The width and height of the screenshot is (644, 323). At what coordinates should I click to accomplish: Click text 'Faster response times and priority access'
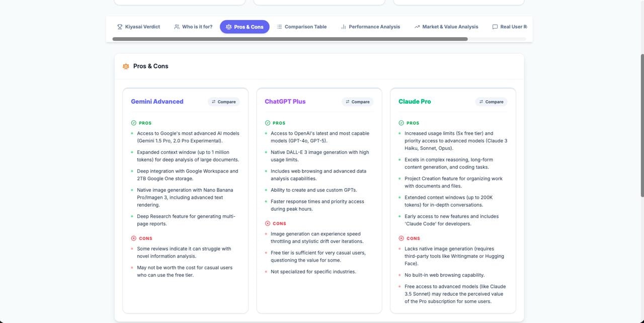[x=317, y=201]
